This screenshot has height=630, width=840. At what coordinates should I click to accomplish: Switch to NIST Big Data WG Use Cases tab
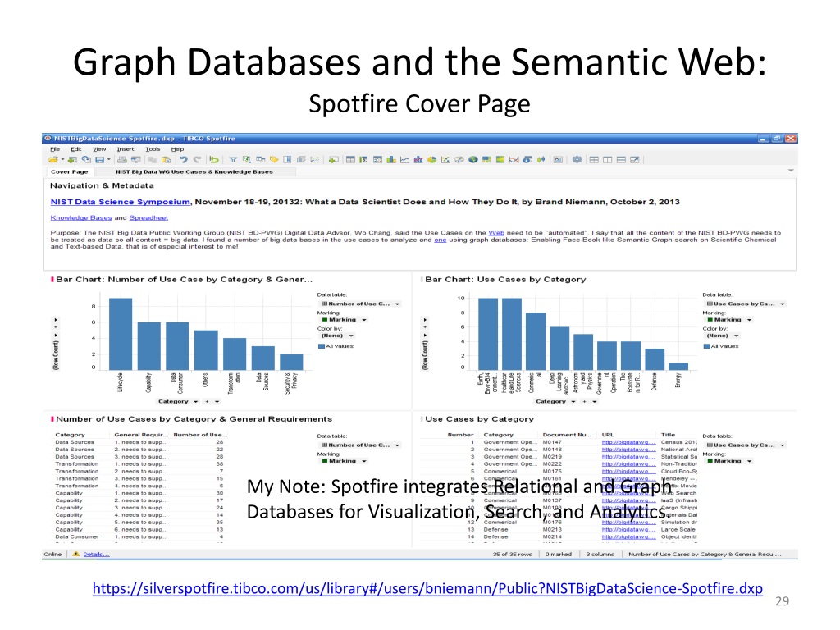coord(194,172)
